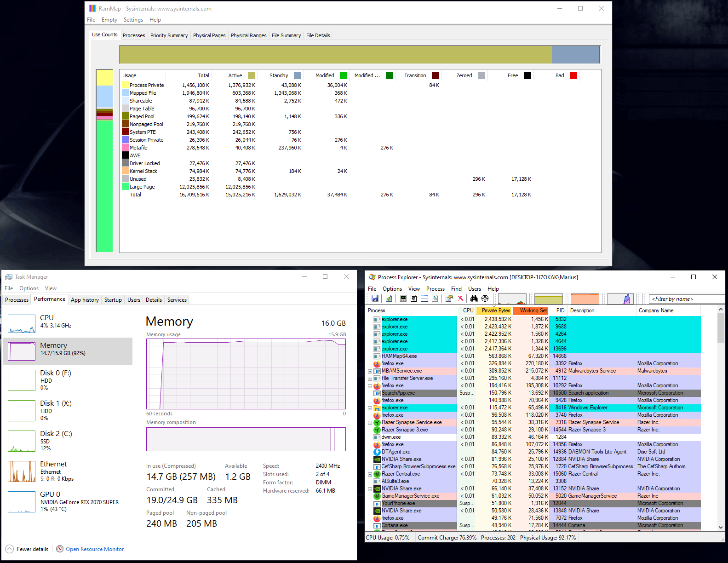Open the Options menu in Task Manager

click(x=29, y=288)
